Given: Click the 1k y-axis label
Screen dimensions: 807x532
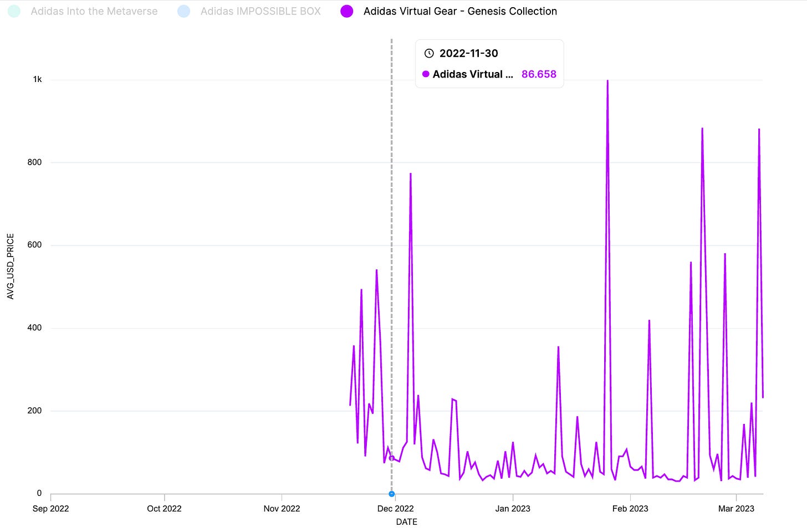Looking at the screenshot, I should coord(37,79).
